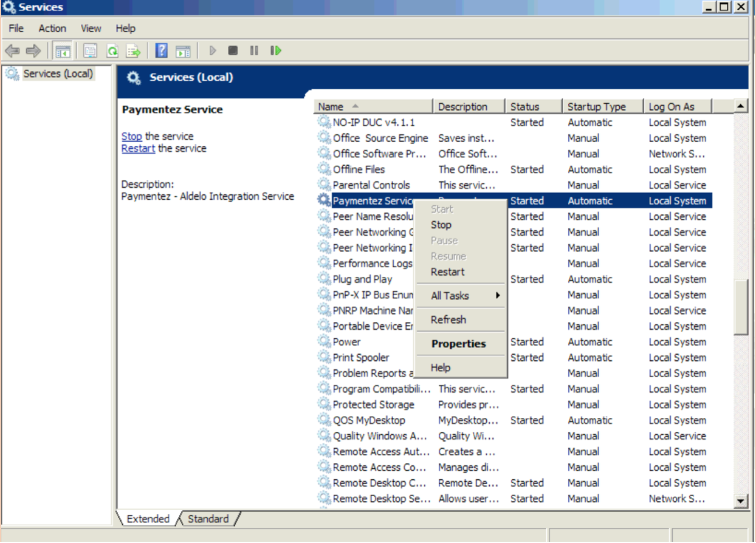Click the Services icon in the title bar
This screenshot has height=543, width=756.
click(x=9, y=7)
